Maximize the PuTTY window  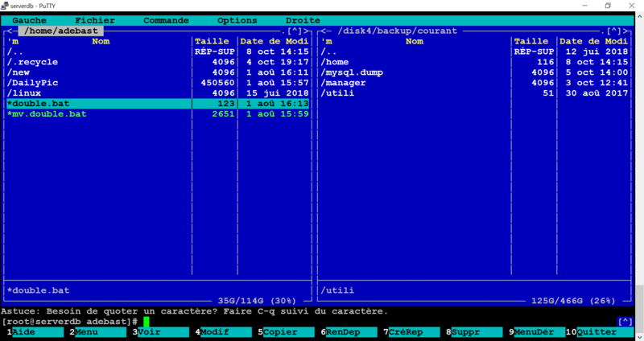point(608,6)
